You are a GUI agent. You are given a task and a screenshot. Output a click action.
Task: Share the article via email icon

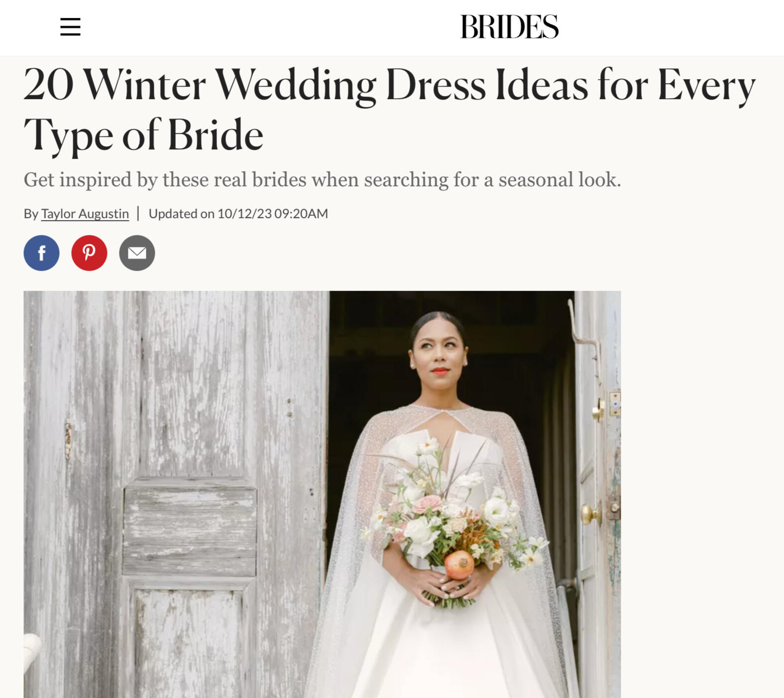click(x=137, y=253)
